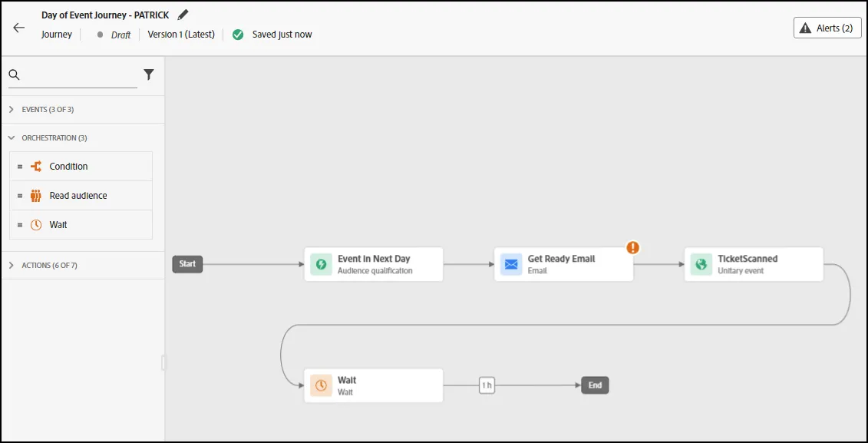The width and height of the screenshot is (868, 443).
Task: Click the Read audience activity icon
Action: tap(36, 196)
